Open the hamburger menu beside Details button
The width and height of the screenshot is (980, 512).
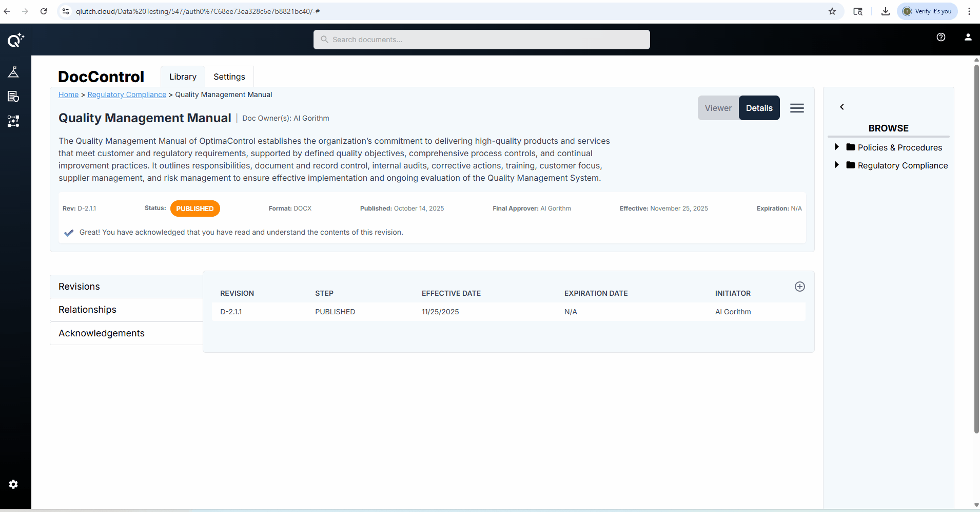(796, 108)
